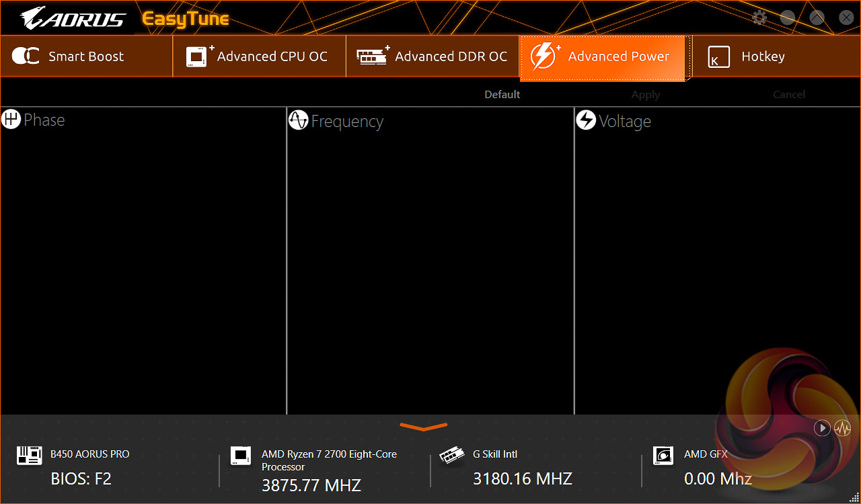Click the Apply button
Screen dimensions: 861x504
click(x=646, y=95)
